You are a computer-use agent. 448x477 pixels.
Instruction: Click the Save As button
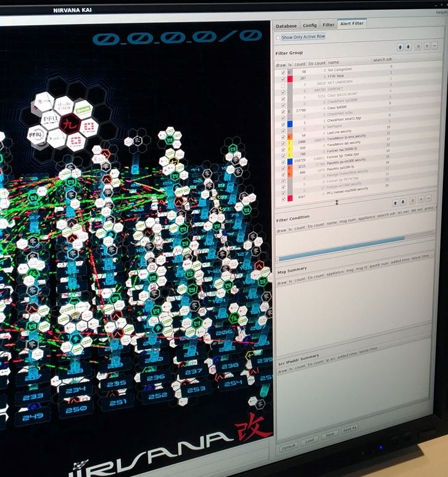349,429
